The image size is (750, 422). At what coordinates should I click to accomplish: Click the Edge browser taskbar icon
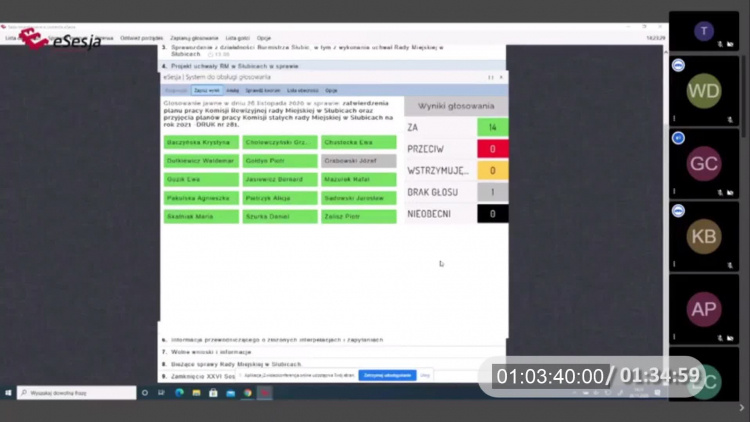(x=180, y=393)
